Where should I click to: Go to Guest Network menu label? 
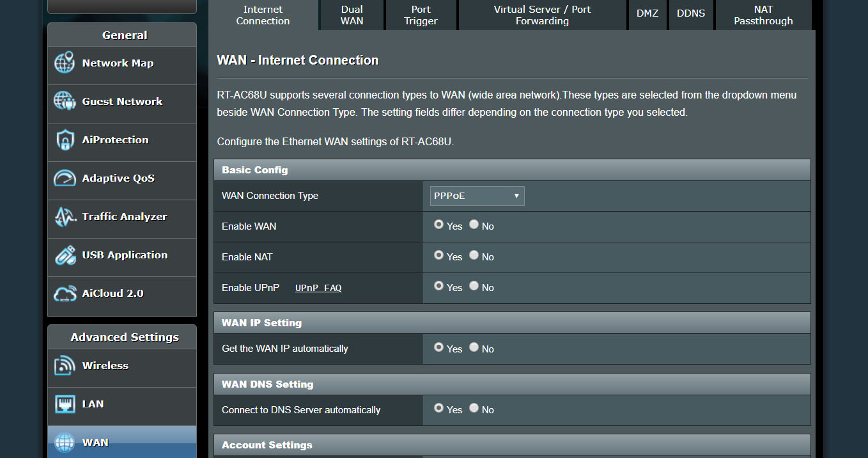122,102
